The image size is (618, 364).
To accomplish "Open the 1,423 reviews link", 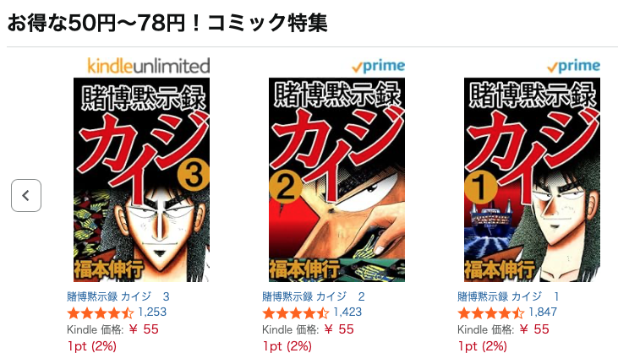I will pos(347,312).
